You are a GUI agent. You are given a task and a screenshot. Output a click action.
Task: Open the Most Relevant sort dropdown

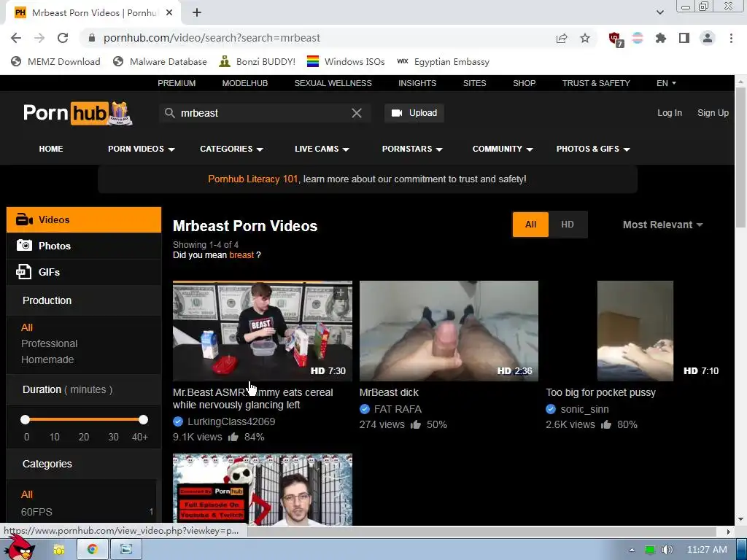click(x=662, y=225)
